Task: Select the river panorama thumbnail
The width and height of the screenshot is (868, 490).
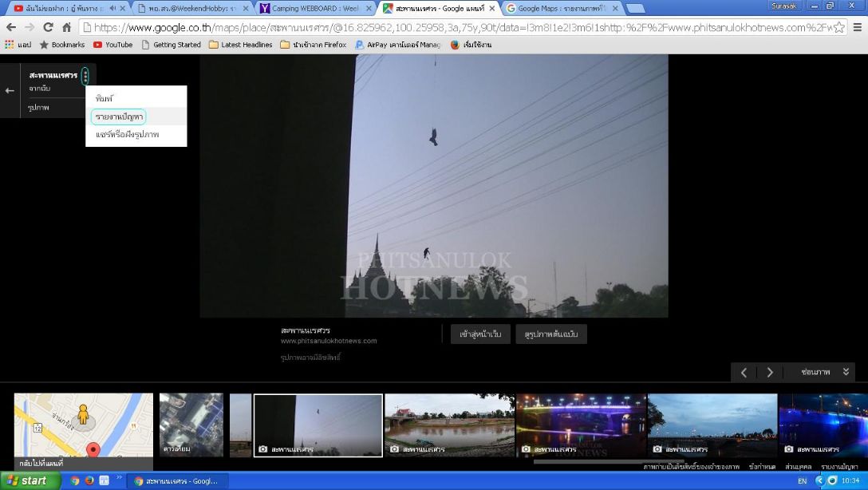Action: coord(449,425)
